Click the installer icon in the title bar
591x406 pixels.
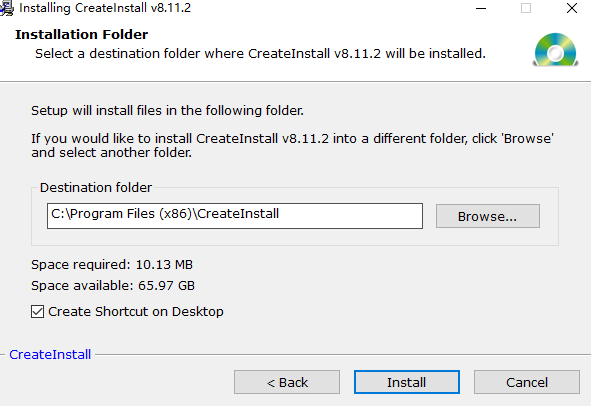coord(6,8)
